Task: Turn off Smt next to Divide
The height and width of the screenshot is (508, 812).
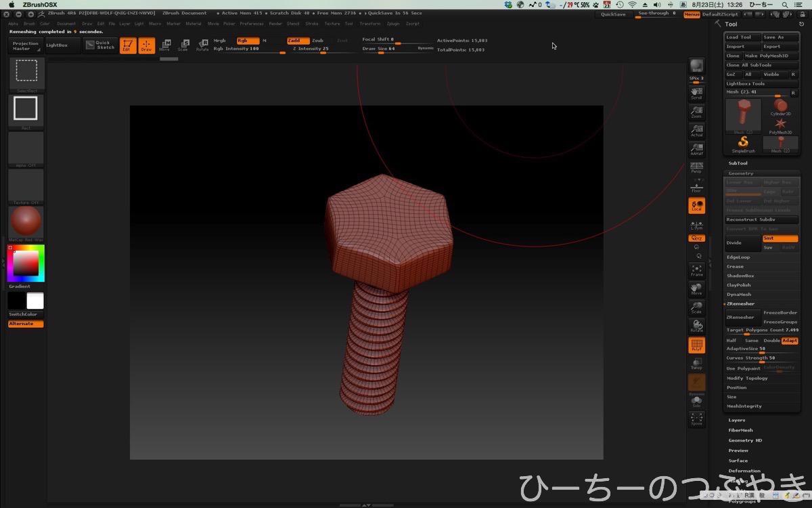Action: [780, 238]
